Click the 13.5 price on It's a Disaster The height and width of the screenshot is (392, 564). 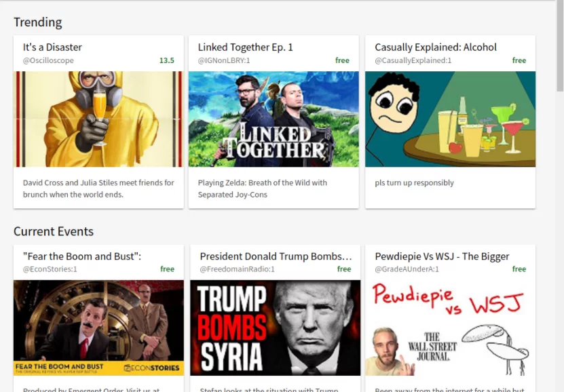167,60
